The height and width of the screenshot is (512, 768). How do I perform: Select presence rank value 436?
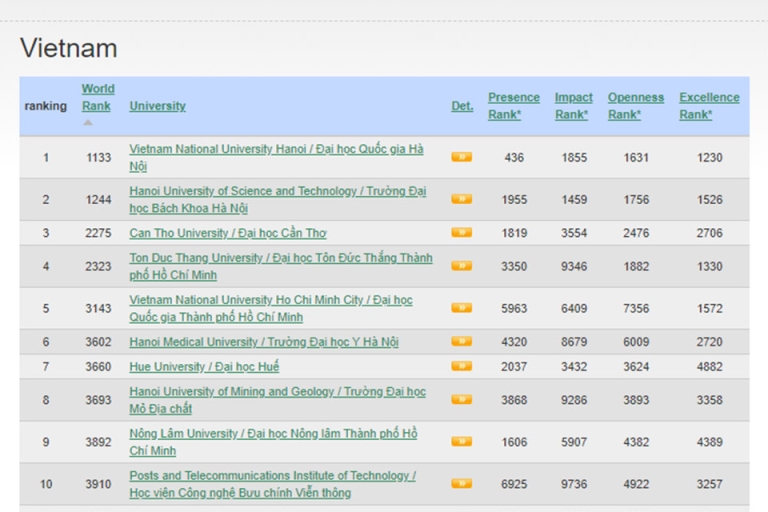514,157
